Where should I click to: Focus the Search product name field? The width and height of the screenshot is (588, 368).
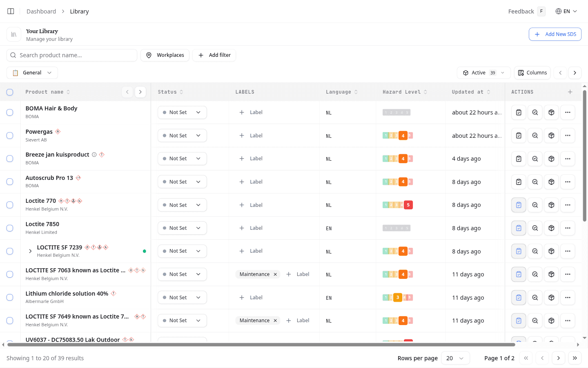pyautogui.click(x=72, y=55)
